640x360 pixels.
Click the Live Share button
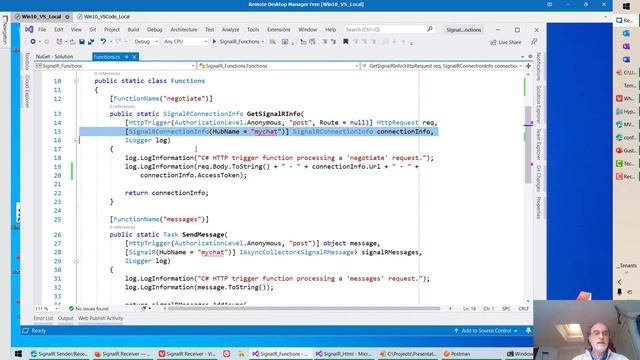(506, 42)
